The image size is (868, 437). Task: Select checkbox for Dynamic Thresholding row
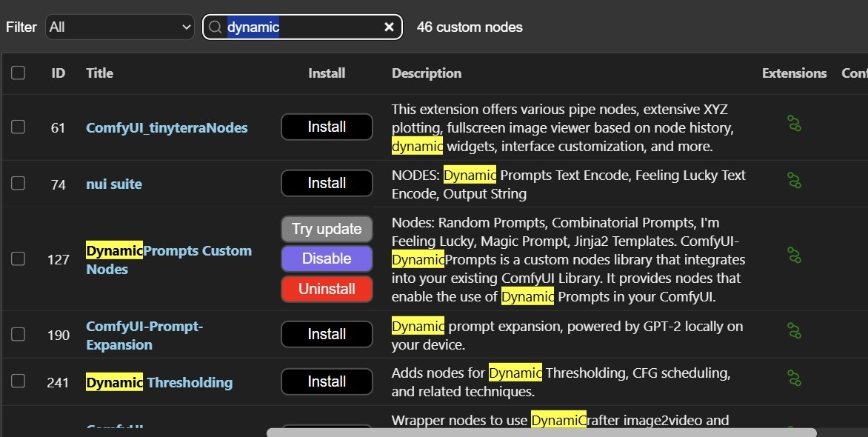(19, 381)
